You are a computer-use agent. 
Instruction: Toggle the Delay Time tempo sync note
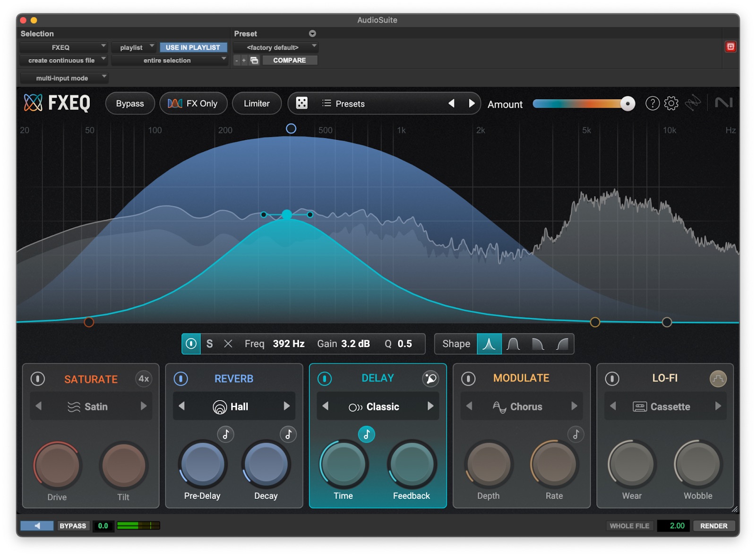[x=366, y=434]
